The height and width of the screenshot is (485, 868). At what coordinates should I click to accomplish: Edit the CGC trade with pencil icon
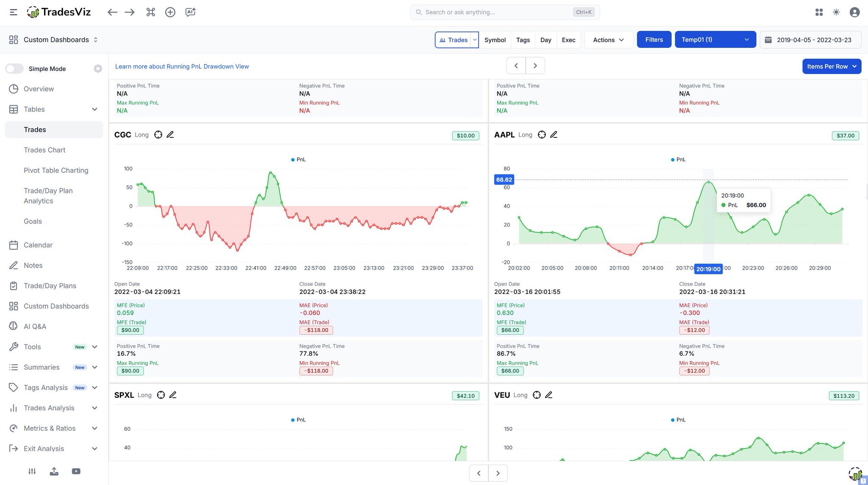170,135
